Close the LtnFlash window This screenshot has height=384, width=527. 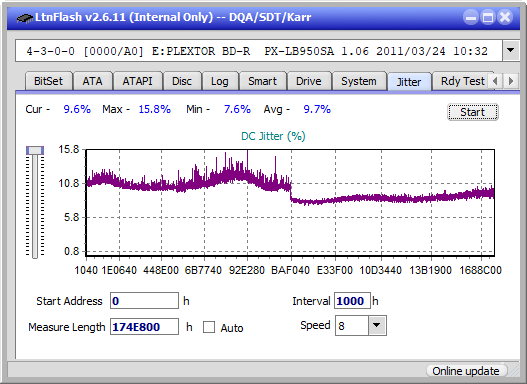point(505,17)
